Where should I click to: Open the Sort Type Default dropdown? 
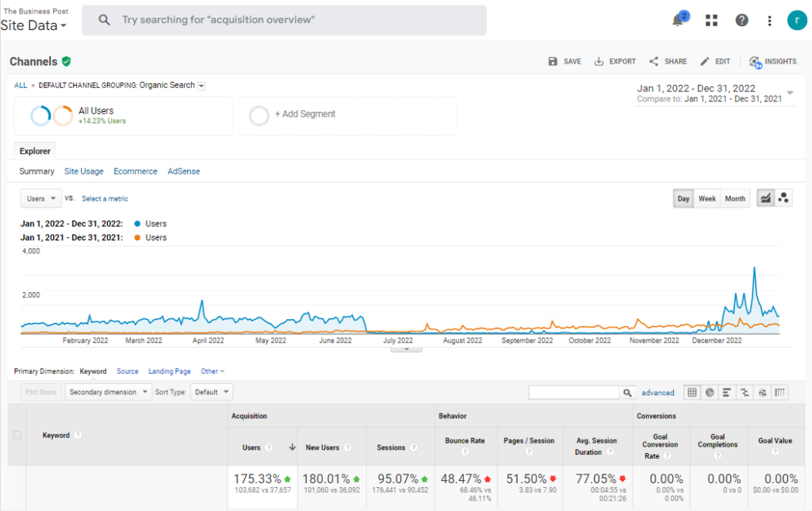(212, 392)
